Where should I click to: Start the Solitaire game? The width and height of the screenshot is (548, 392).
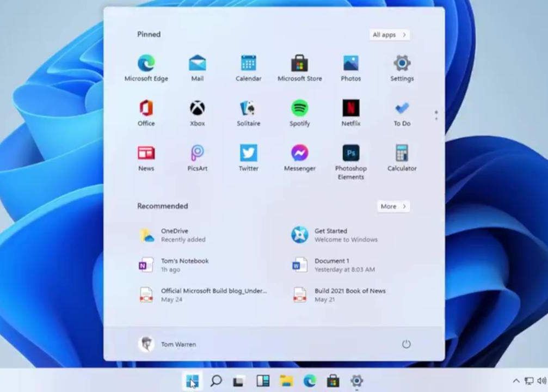click(248, 108)
